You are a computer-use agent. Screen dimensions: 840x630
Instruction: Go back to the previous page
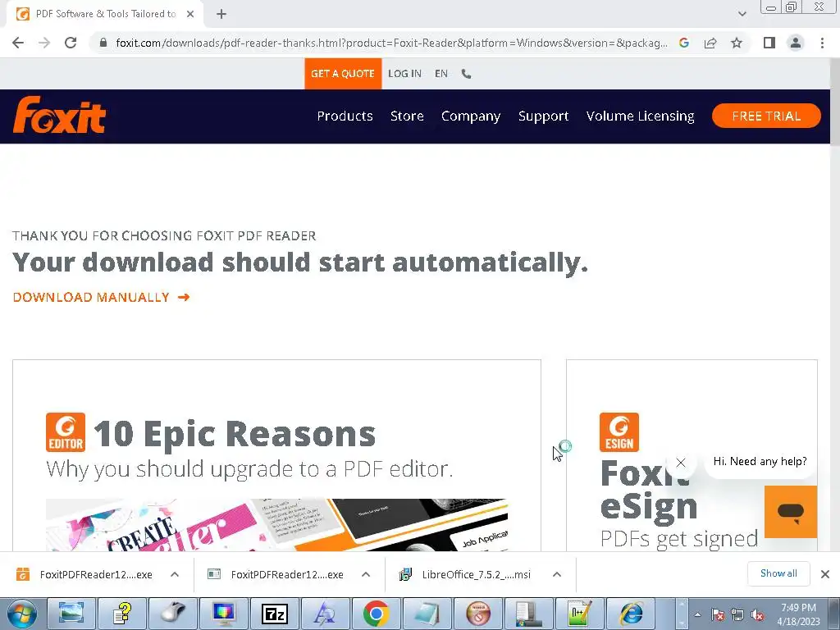point(18,43)
